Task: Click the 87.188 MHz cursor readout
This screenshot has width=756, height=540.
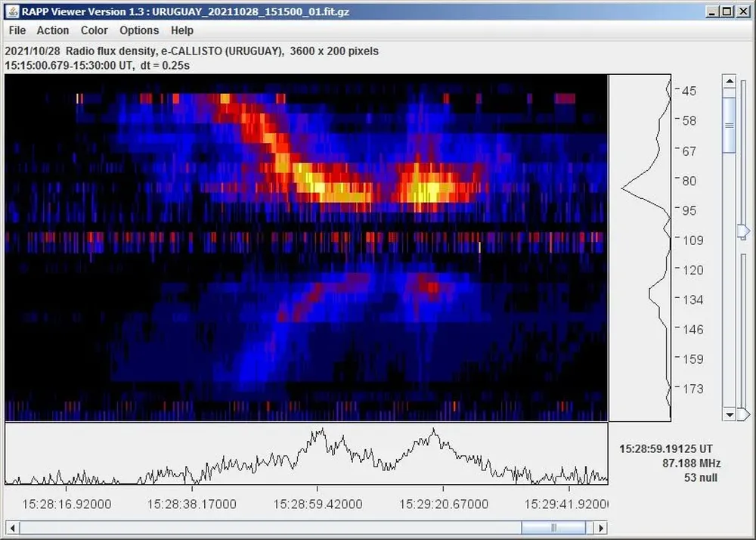Action: click(692, 464)
